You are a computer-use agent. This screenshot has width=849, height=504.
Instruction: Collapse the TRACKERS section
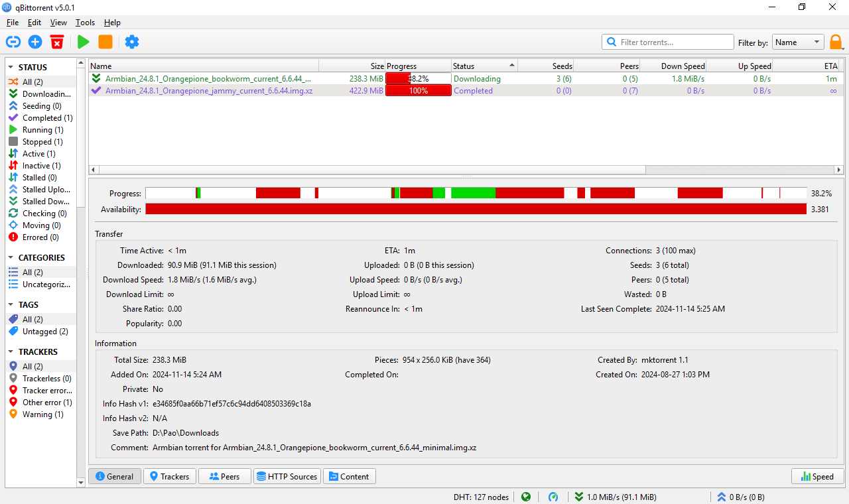pyautogui.click(x=11, y=351)
